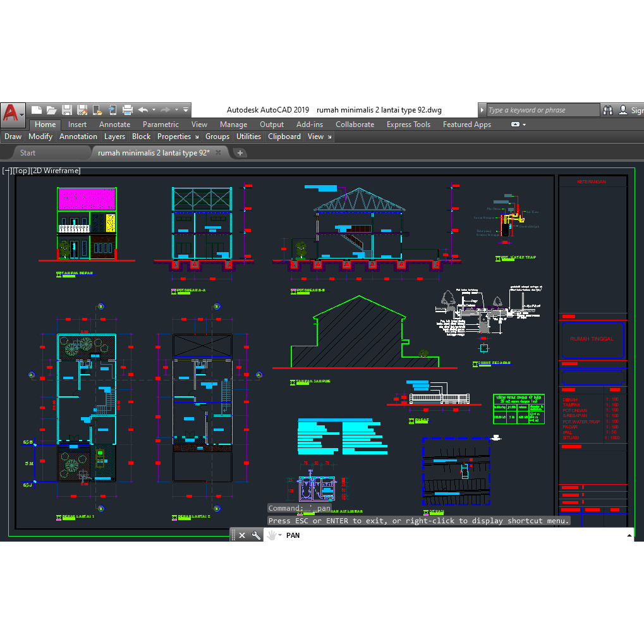Screen dimensions: 644x644
Task: Select the rumah minimalis 2 lantai type 92 tab
Action: (x=154, y=153)
